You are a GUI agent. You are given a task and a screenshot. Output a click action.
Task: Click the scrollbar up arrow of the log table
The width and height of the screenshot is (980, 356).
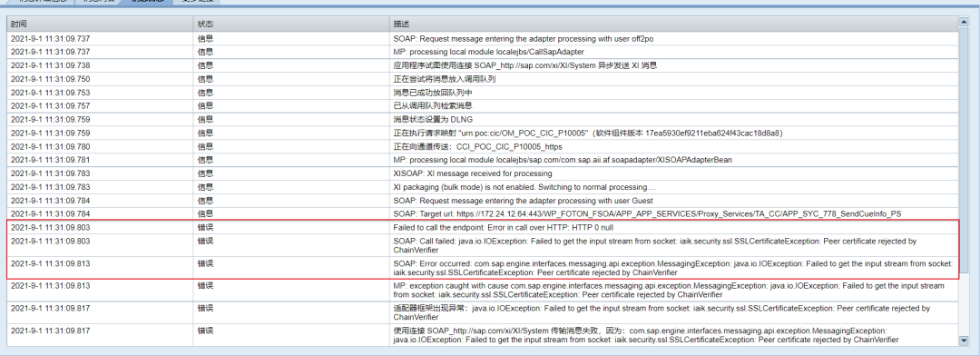pos(964,21)
